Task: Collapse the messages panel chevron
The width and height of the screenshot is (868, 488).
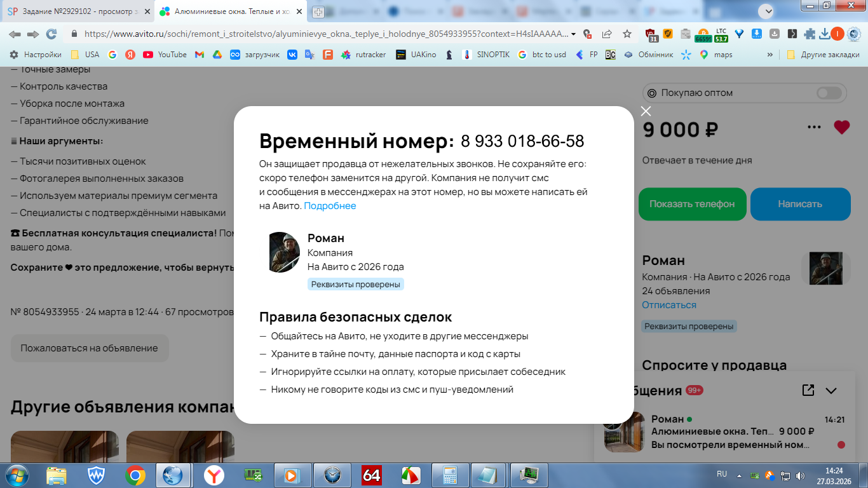Action: (x=831, y=391)
